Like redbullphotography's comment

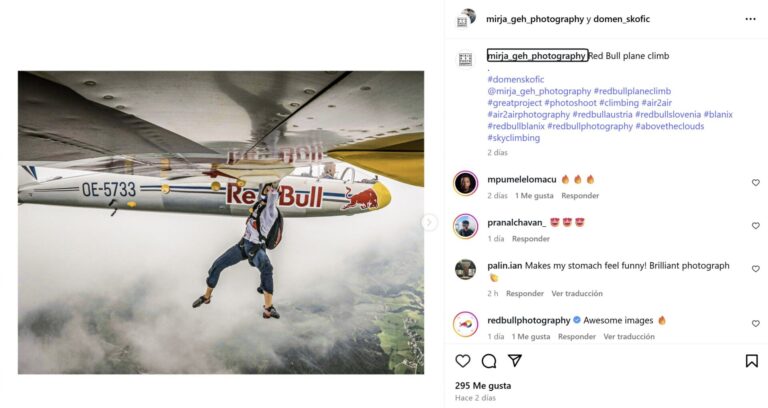[x=755, y=324]
